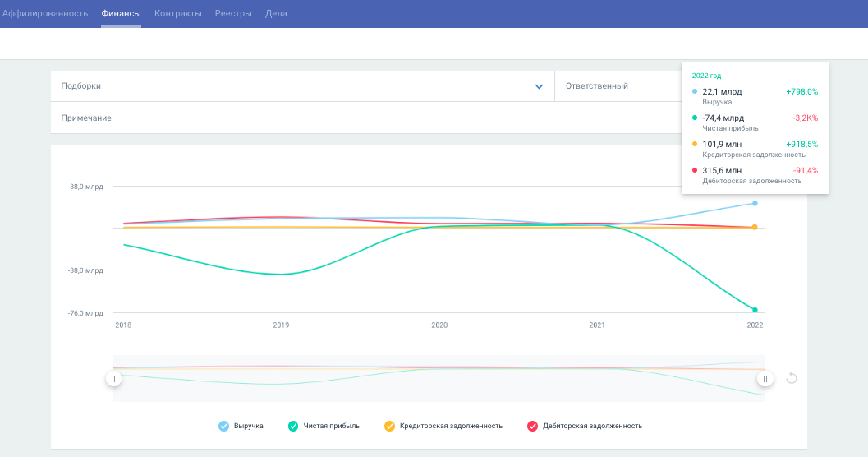
Task: Click the right range slider handle
Action: [x=765, y=378]
